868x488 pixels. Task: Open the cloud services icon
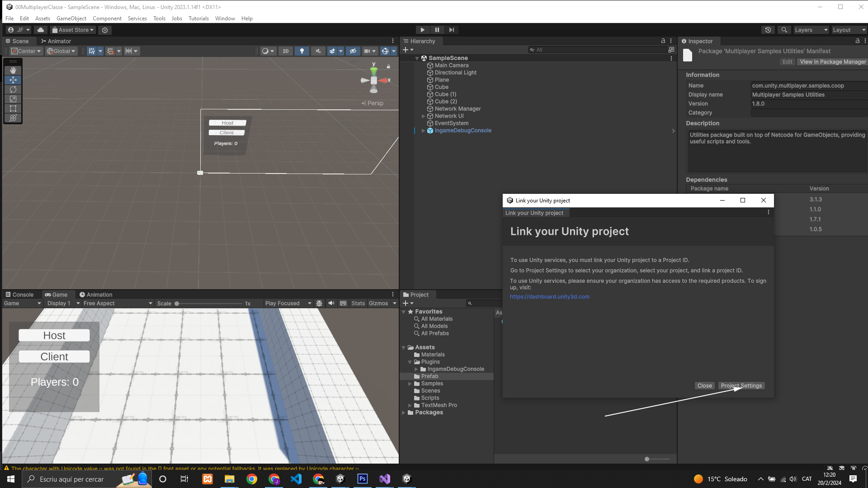(41, 30)
